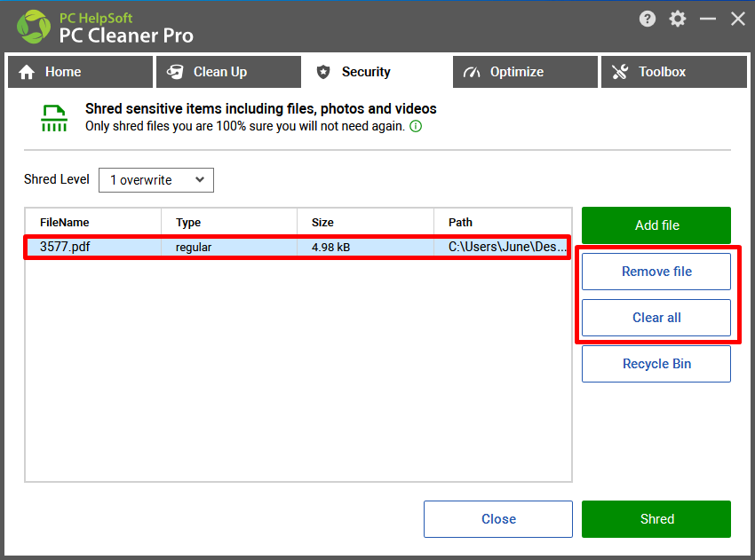Open settings via the gear icon
The width and height of the screenshot is (755, 560).
pyautogui.click(x=678, y=20)
